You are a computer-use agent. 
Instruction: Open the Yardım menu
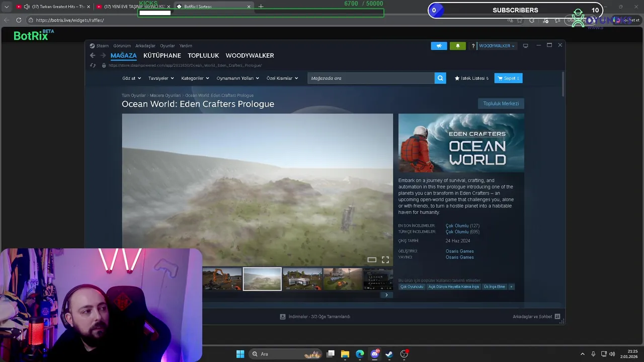point(186,46)
